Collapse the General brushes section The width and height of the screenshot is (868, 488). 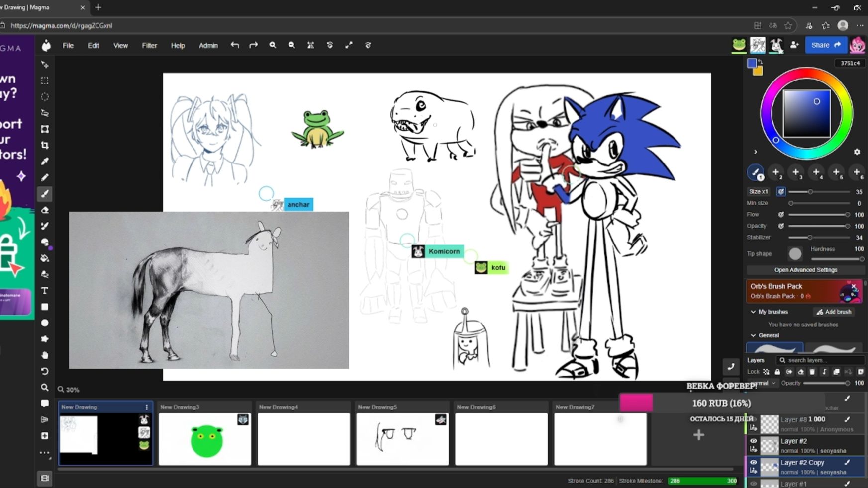pos(753,335)
